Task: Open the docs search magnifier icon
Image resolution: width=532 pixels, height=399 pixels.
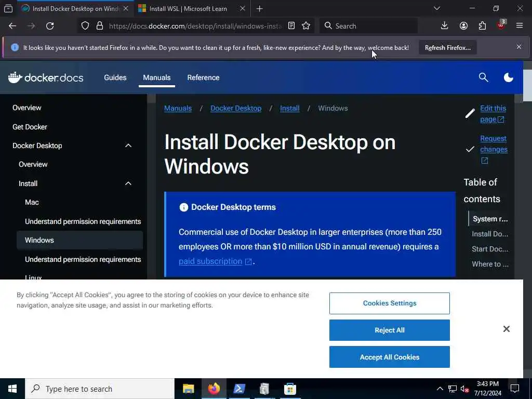Action: (483, 77)
